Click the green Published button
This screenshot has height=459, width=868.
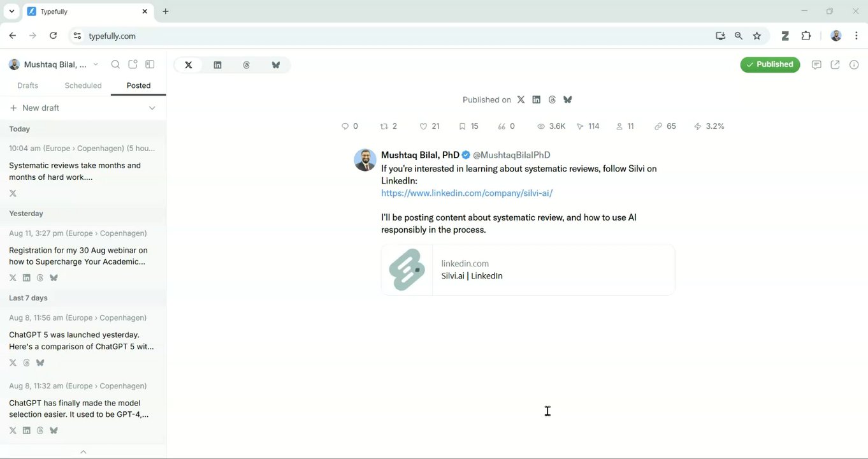770,64
